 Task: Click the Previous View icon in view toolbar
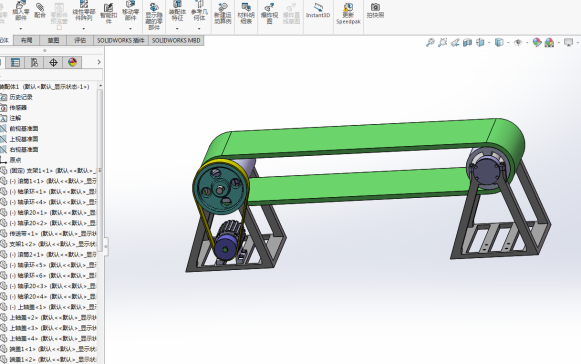click(x=455, y=43)
